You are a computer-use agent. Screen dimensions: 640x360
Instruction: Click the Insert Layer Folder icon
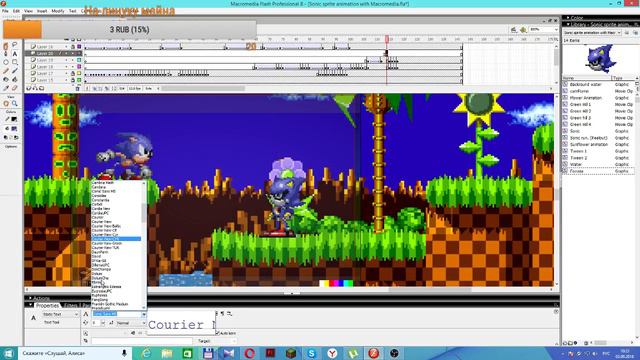pos(42,88)
